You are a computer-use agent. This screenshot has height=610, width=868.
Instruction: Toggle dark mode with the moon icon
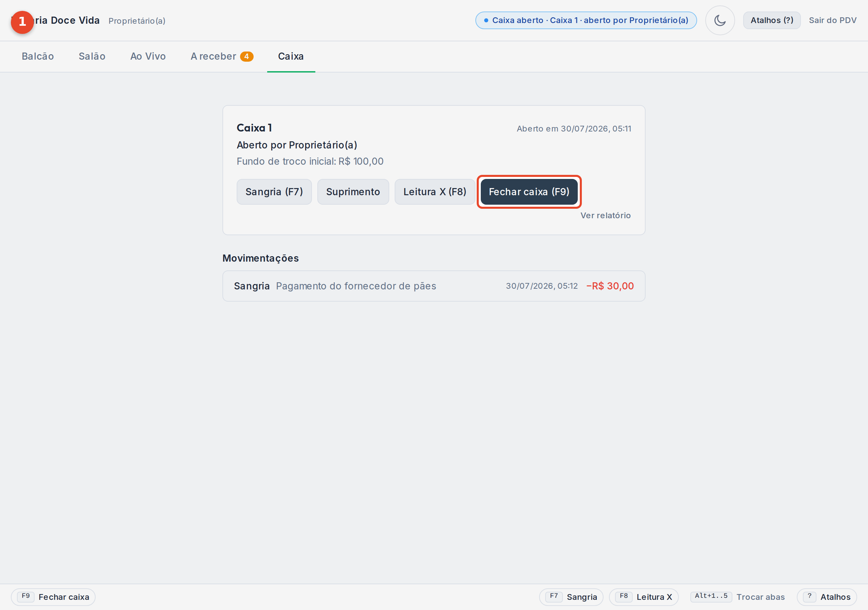720,20
